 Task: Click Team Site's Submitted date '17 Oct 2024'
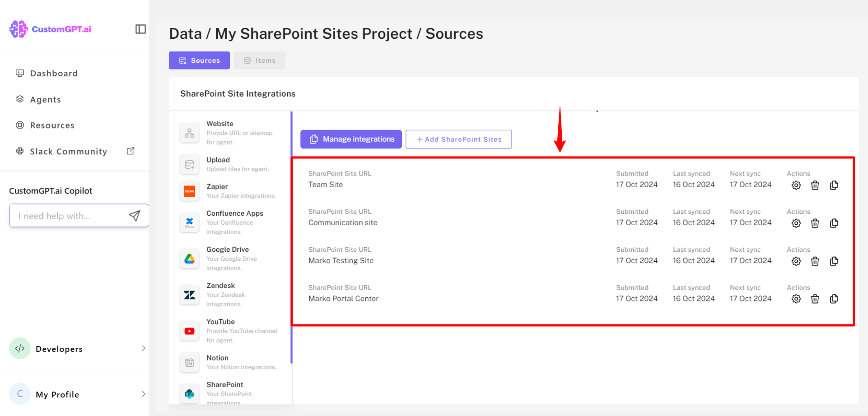tap(637, 185)
